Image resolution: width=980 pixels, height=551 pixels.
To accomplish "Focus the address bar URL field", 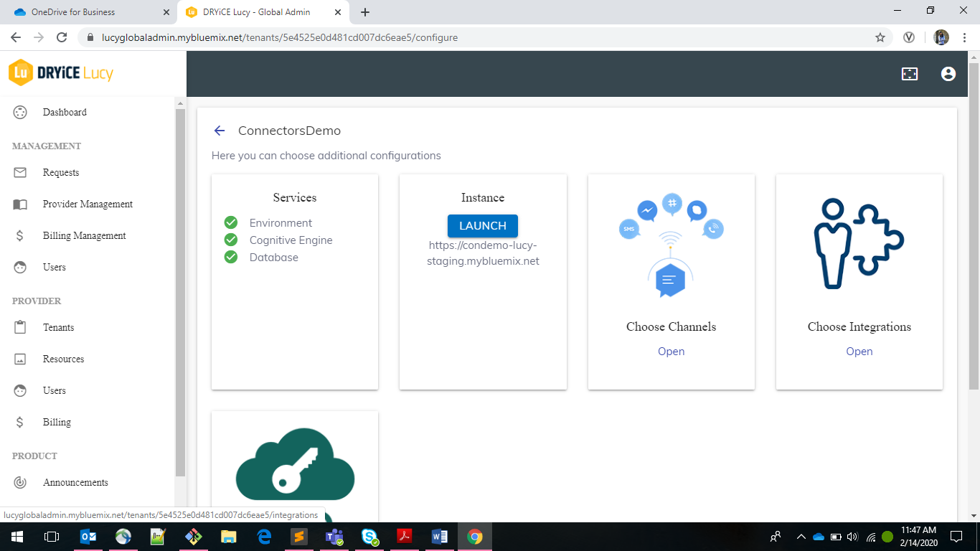I will point(484,37).
